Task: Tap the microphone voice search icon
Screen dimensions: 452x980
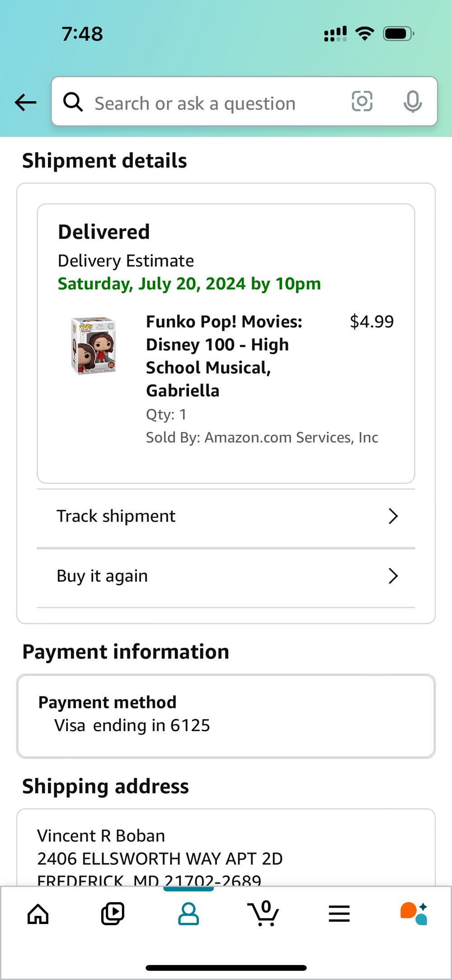Action: (x=412, y=101)
